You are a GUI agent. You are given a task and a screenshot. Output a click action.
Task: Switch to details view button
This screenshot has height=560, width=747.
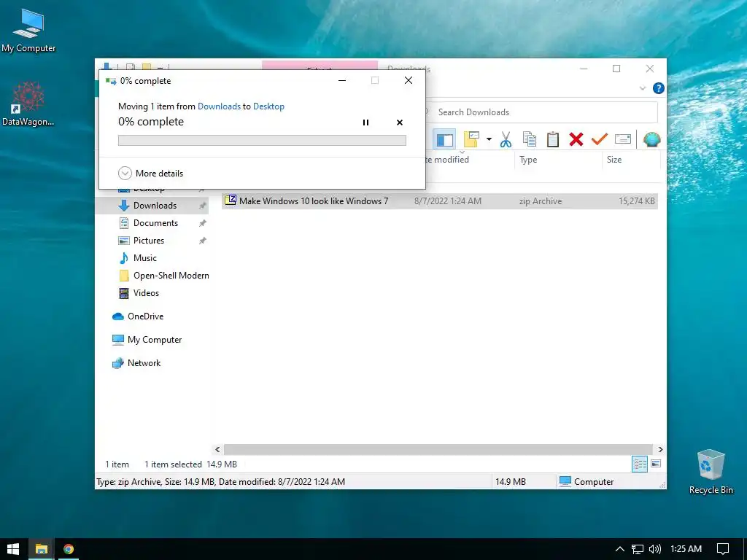(639, 464)
